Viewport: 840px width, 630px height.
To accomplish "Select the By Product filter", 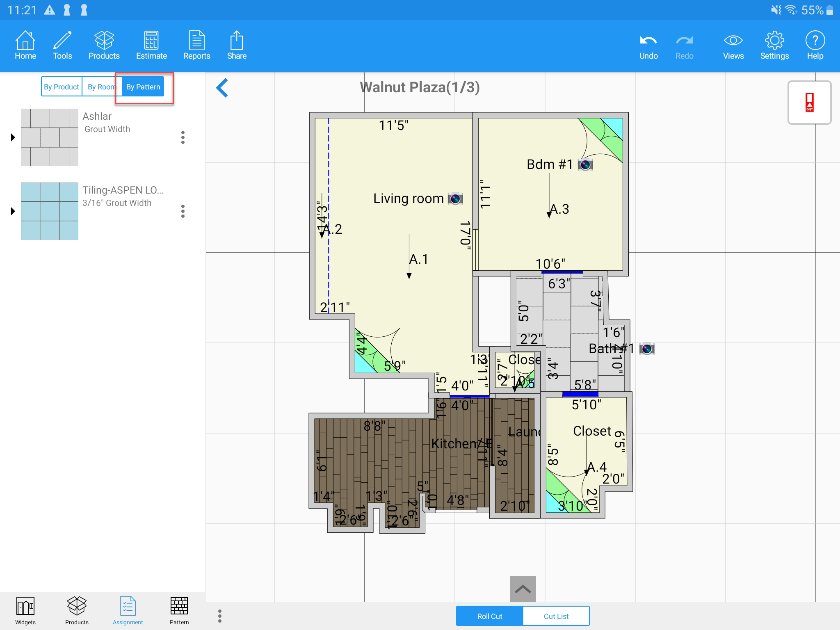I will point(62,87).
